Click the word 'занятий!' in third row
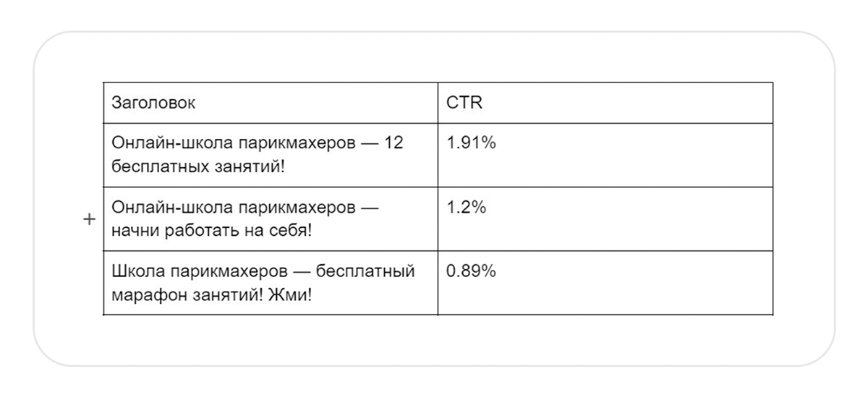Screen dimensions: 868x395 point(226,294)
